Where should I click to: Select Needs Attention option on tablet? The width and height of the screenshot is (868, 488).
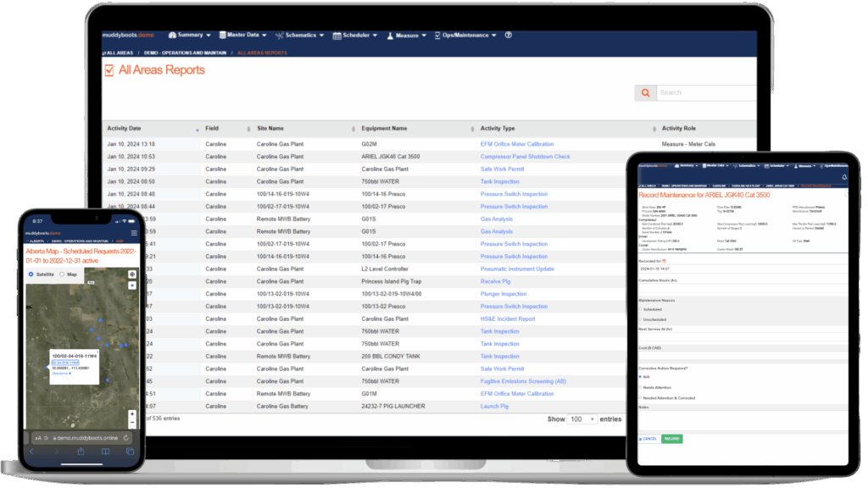(641, 387)
